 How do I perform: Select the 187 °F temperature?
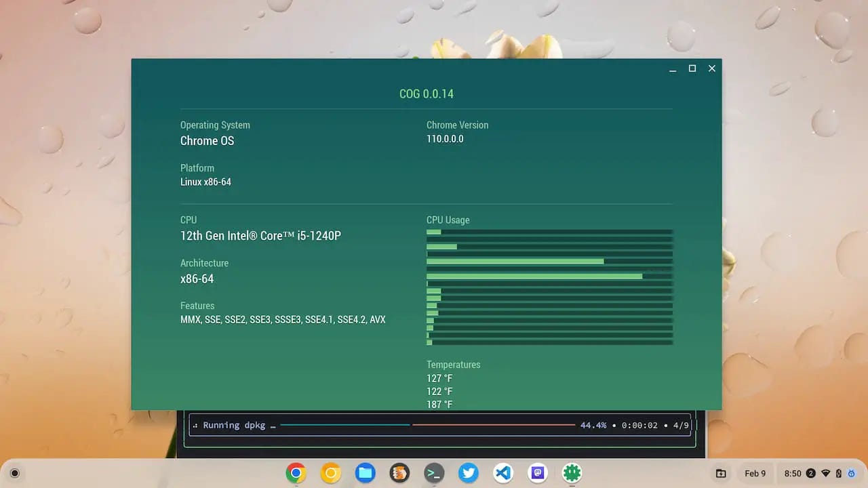point(439,405)
